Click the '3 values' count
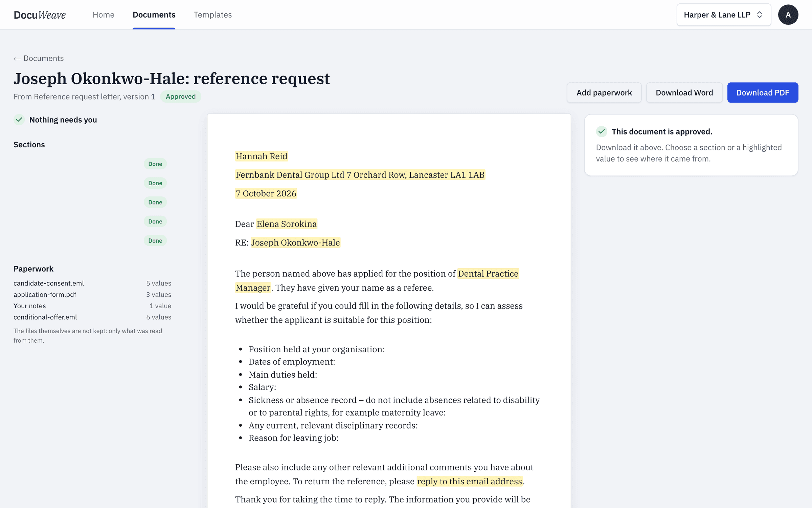 pyautogui.click(x=159, y=295)
